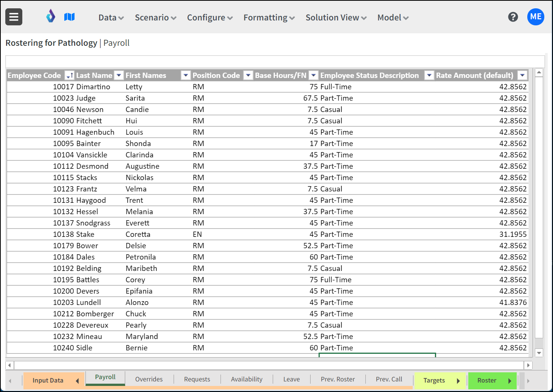
Task: Select employee code 10095 cell
Action: (41, 143)
